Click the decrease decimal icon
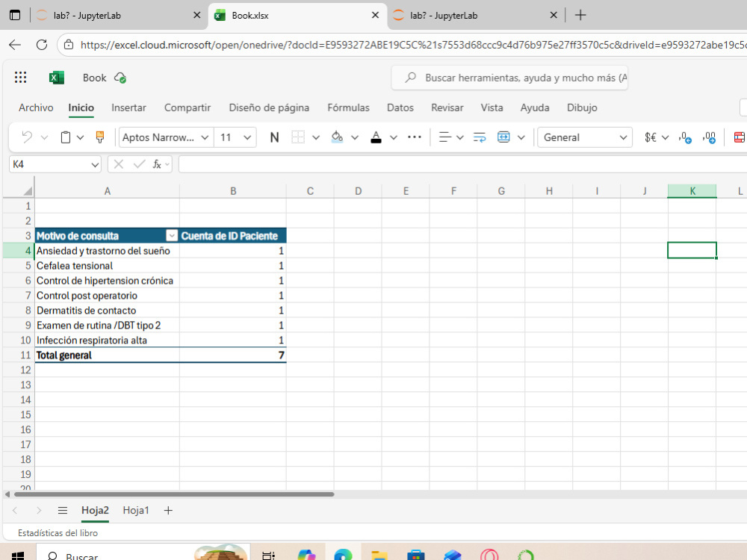This screenshot has height=560, width=747. click(685, 137)
